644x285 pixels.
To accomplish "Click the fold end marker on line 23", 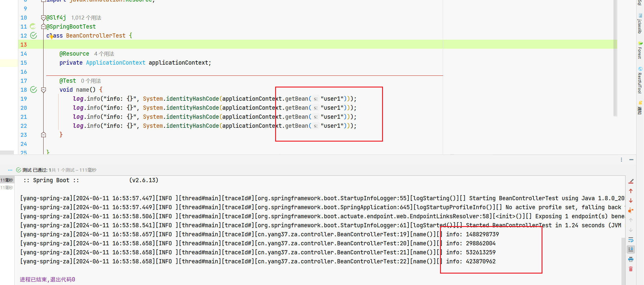I will [44, 135].
